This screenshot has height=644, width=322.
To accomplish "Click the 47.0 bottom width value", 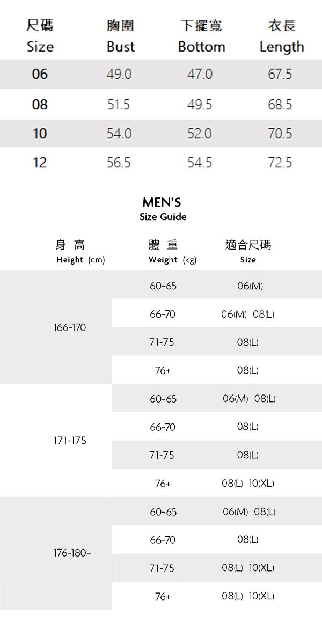I will tap(200, 74).
